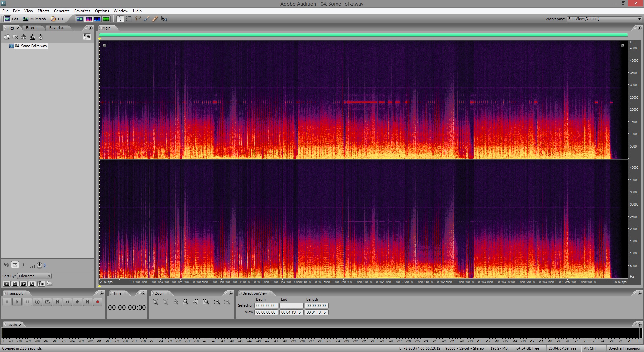Select the Effects Paintbrush tool
Viewport: 644px width, 352px height.
click(147, 19)
